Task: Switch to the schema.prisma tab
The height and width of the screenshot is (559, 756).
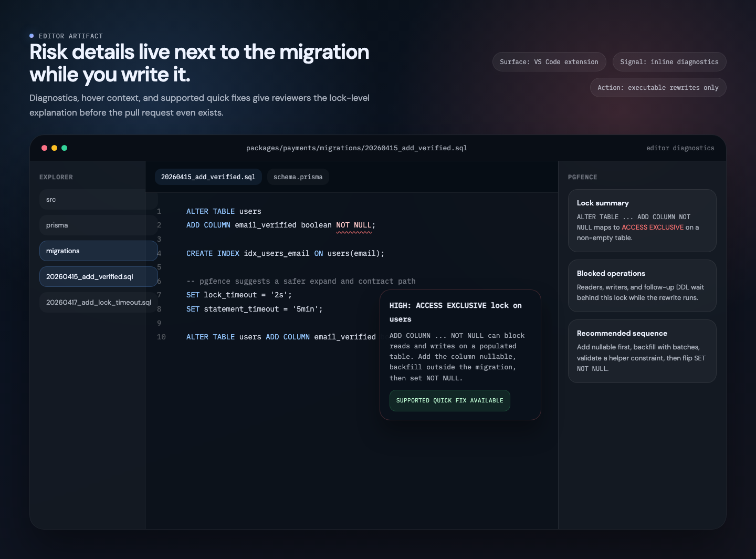Action: (298, 177)
